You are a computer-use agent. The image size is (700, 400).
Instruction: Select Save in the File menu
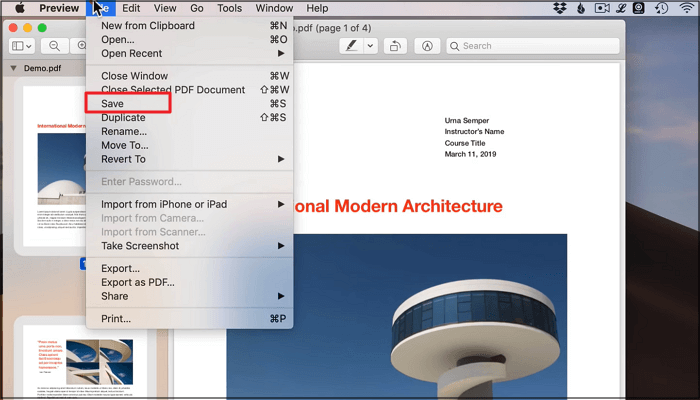[189, 104]
